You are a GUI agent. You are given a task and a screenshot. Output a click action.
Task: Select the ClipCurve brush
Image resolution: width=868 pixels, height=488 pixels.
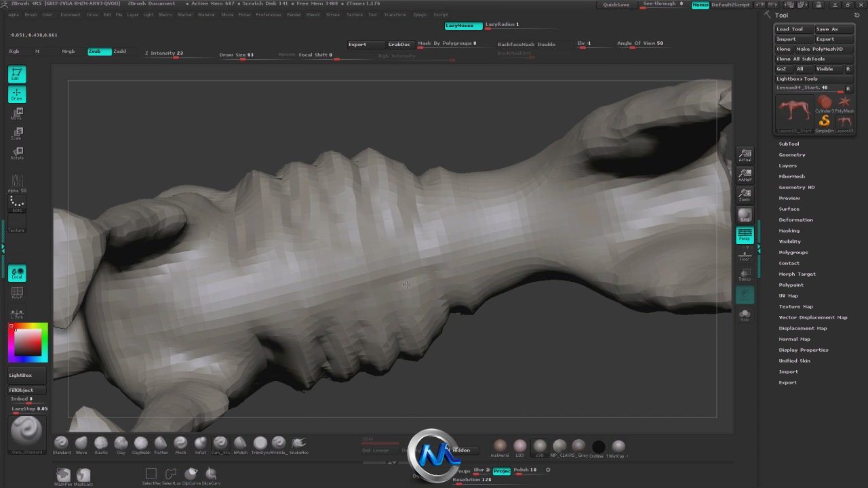click(191, 476)
